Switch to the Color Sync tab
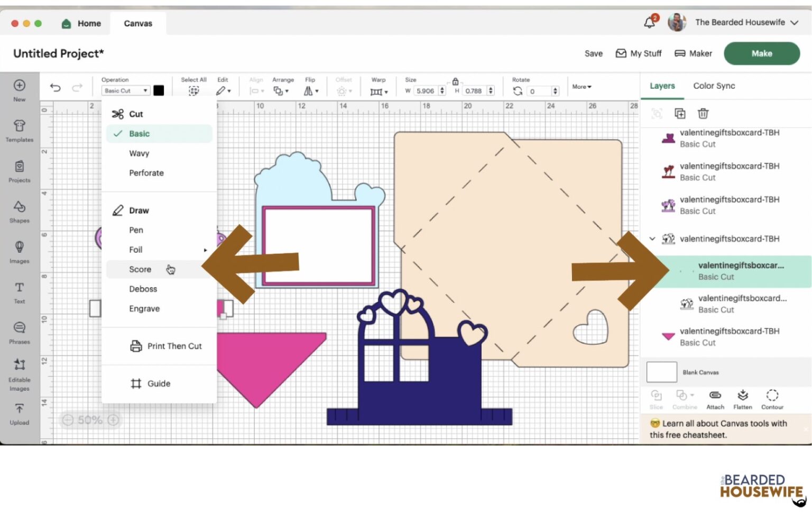Image resolution: width=812 pixels, height=516 pixels. coord(714,86)
